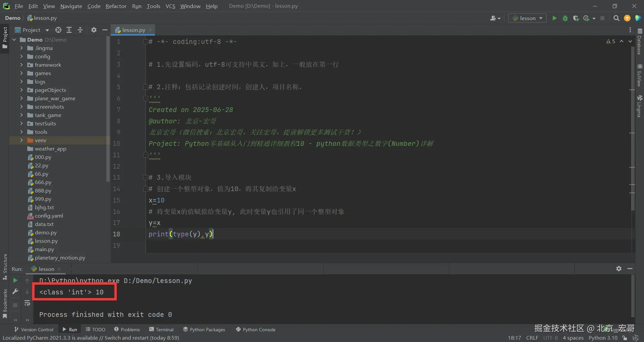This screenshot has height=342, width=644.
Task: Open the Lingma side panel
Action: pyautogui.click(x=640, y=106)
